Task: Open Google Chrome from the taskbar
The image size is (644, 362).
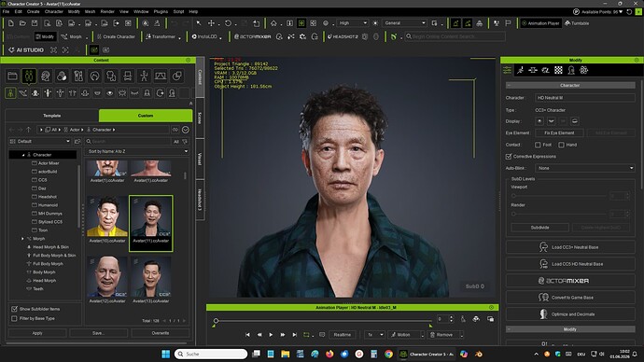Action: pyautogui.click(x=388, y=354)
